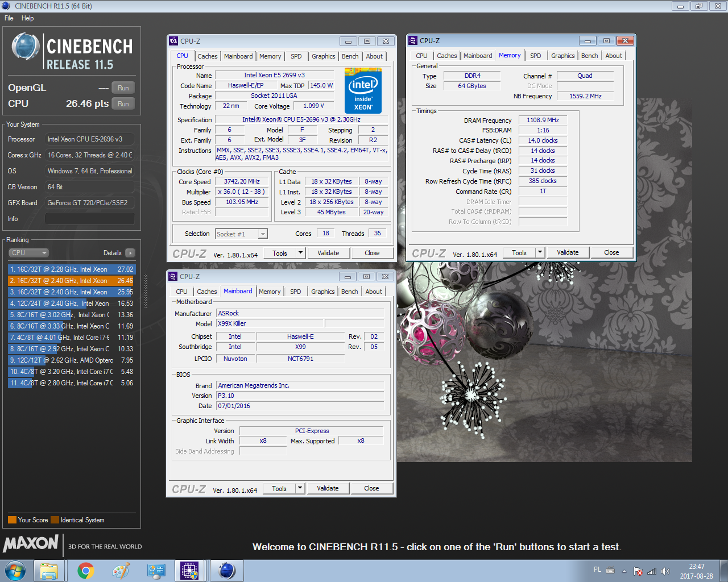
Task: Click the system clock date
Action: (x=696, y=576)
